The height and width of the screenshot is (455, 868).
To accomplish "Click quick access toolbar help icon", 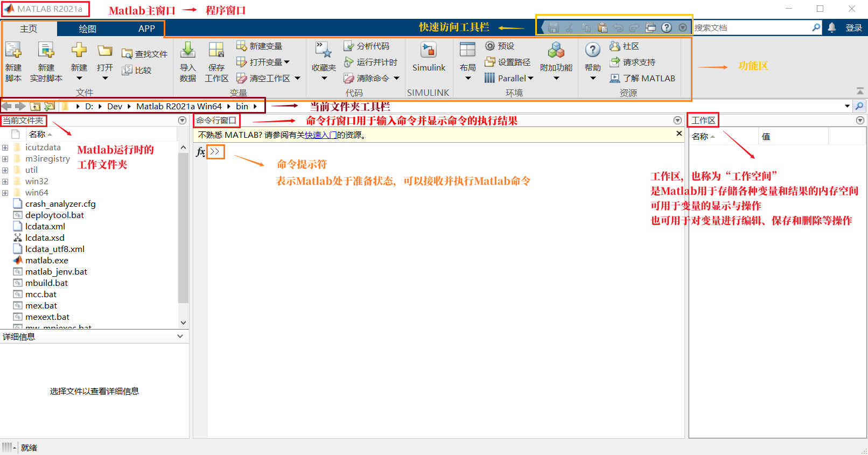I will click(x=667, y=27).
